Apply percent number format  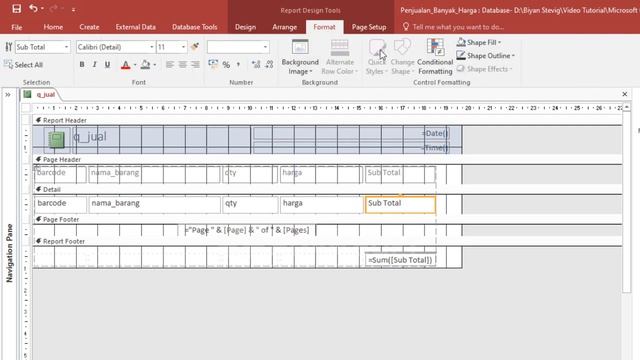pos(226,64)
